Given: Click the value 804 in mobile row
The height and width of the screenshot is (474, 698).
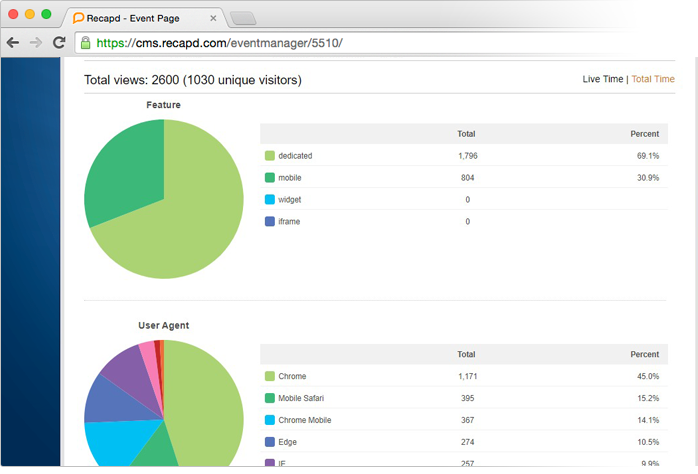Looking at the screenshot, I should 467,178.
